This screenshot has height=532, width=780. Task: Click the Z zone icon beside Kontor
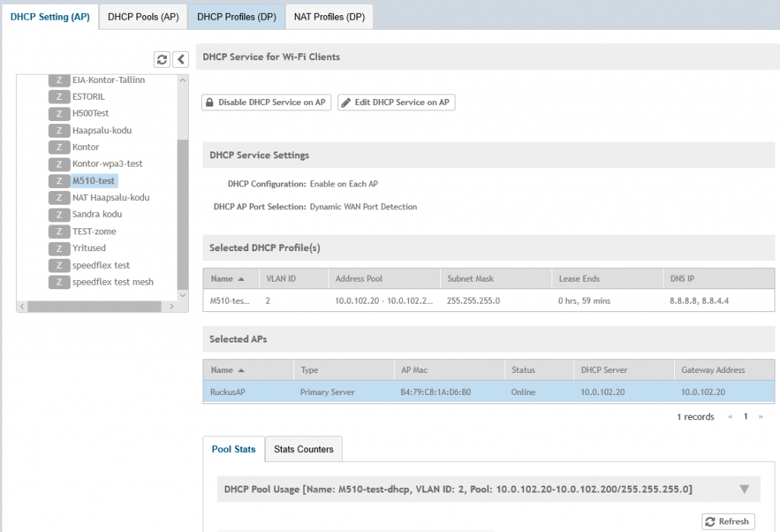click(x=59, y=147)
